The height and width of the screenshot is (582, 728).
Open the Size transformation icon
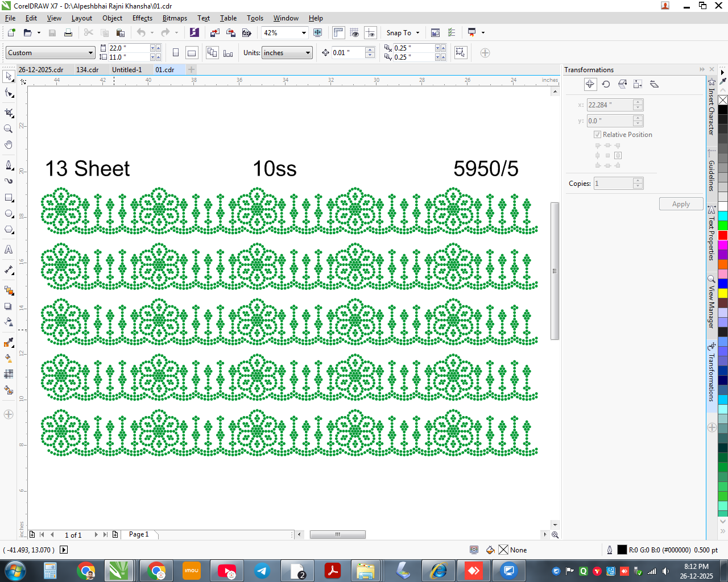(638, 84)
